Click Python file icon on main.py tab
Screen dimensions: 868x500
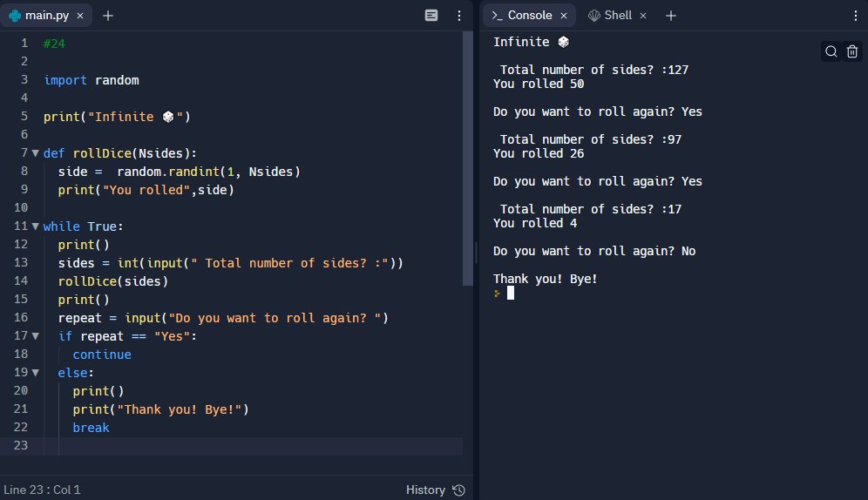(x=15, y=16)
